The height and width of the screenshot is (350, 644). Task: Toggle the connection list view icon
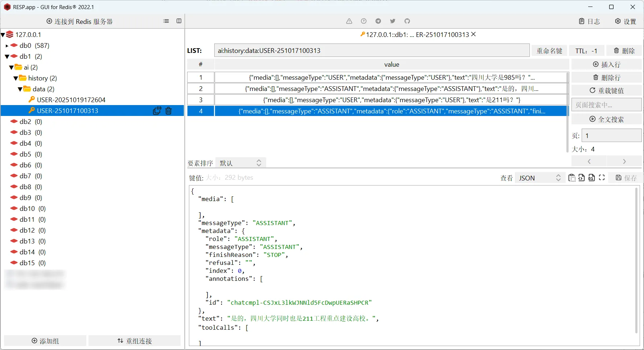point(166,21)
